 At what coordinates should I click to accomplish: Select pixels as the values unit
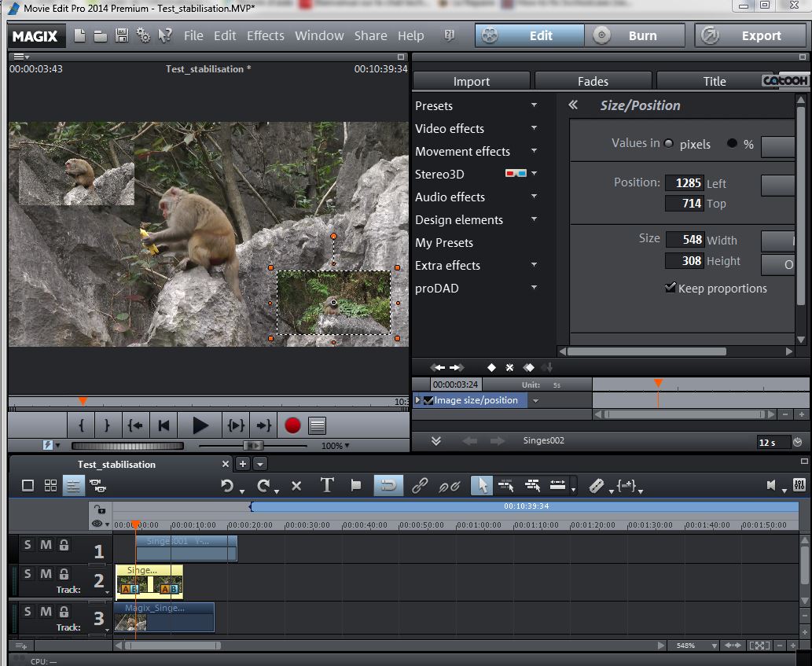click(669, 143)
